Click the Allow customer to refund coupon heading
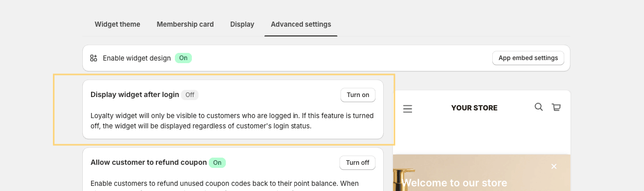The image size is (644, 191). [x=149, y=162]
